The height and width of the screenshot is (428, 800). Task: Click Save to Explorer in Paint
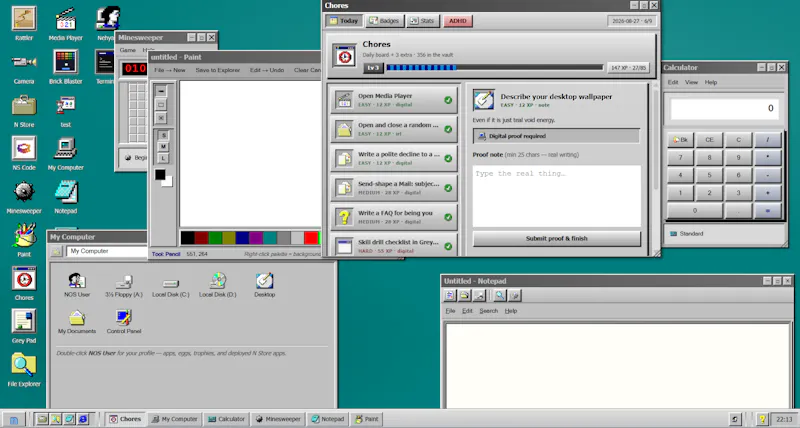218,70
